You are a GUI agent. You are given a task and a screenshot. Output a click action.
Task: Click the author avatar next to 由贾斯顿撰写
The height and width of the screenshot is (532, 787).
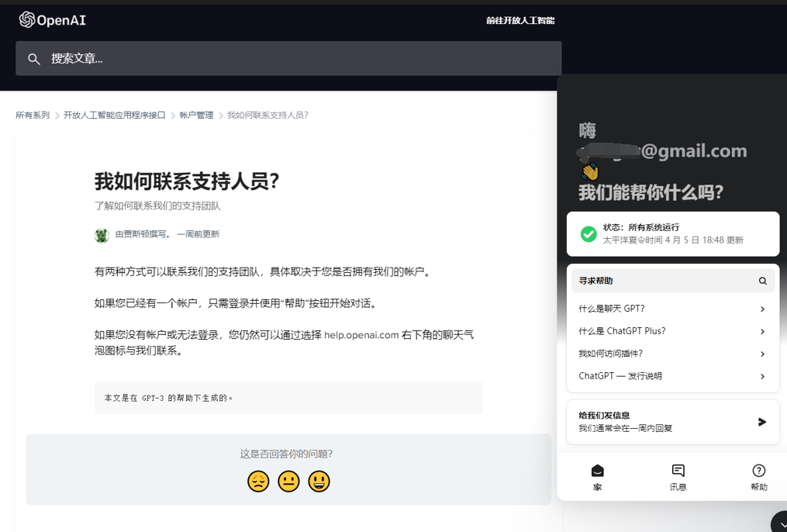click(102, 235)
